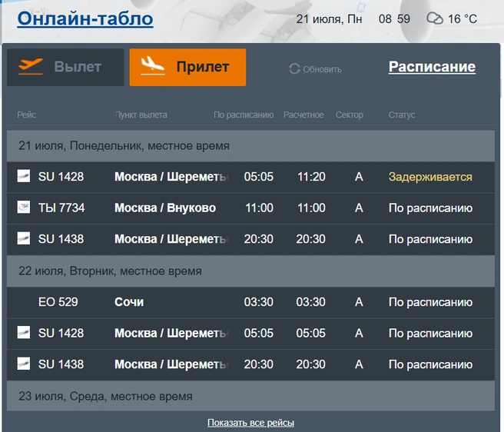This screenshot has width=504, height=432.
Task: Click the 22 июля, Вторник date header
Action: (x=250, y=271)
